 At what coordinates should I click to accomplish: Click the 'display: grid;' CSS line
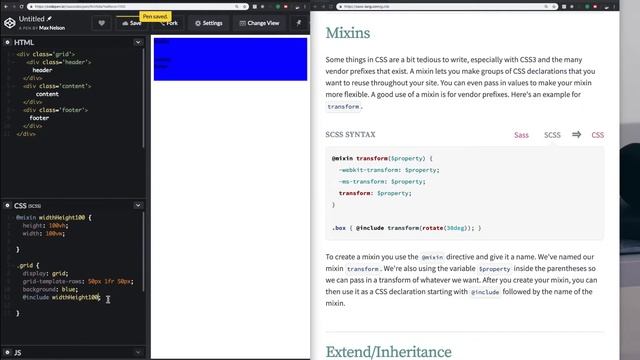(x=45, y=273)
